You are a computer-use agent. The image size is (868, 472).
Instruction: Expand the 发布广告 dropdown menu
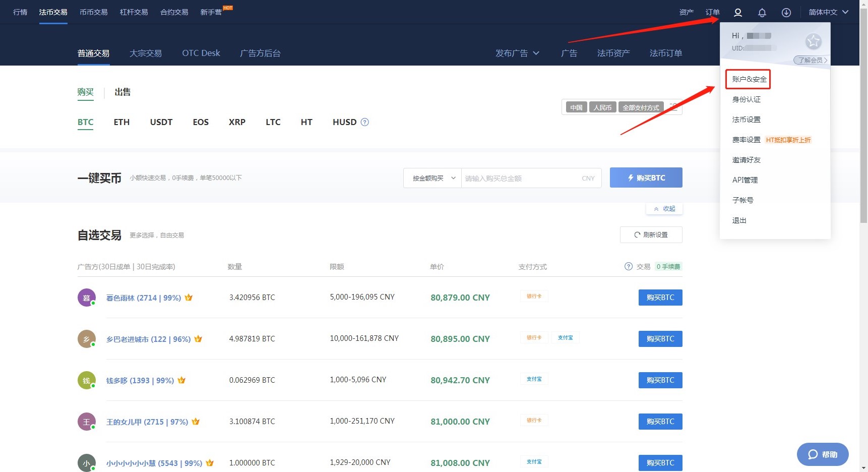[x=517, y=53]
